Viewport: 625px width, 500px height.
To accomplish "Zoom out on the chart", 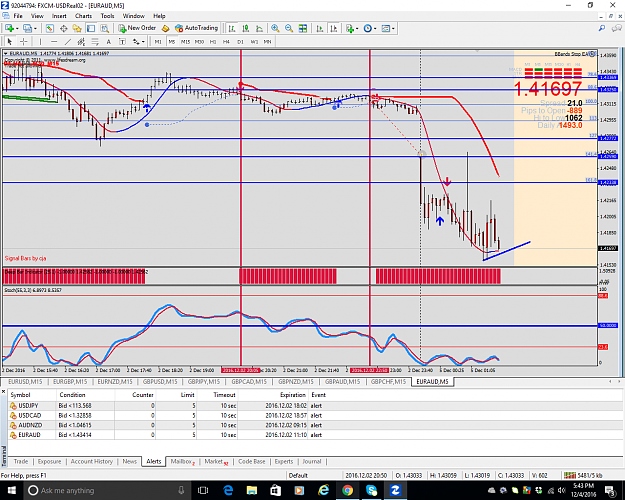I will [x=289, y=28].
